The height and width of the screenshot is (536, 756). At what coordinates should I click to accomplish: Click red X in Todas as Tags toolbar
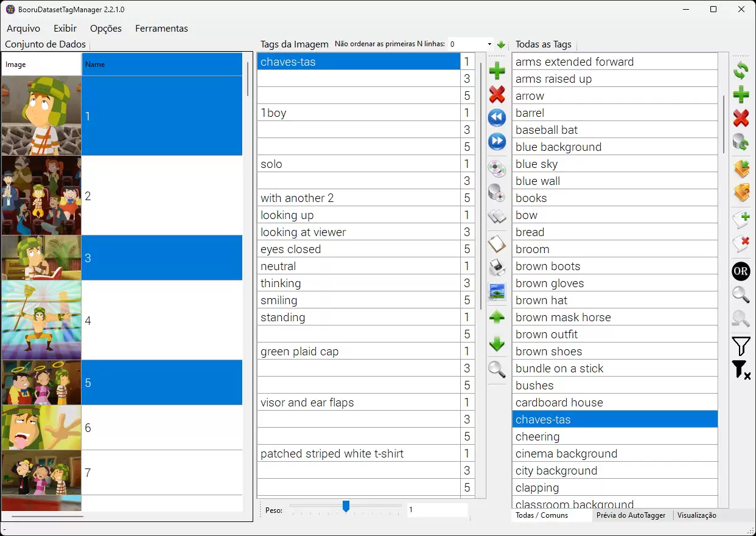(x=741, y=118)
